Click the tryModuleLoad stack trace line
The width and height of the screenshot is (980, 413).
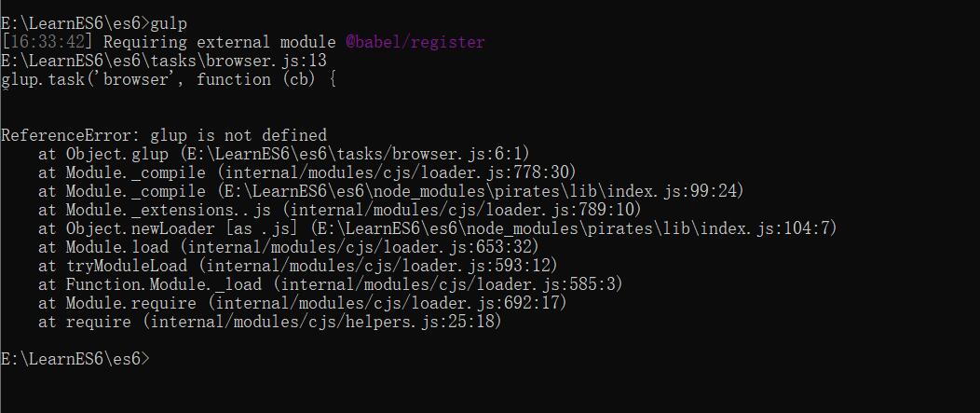[x=297, y=266]
